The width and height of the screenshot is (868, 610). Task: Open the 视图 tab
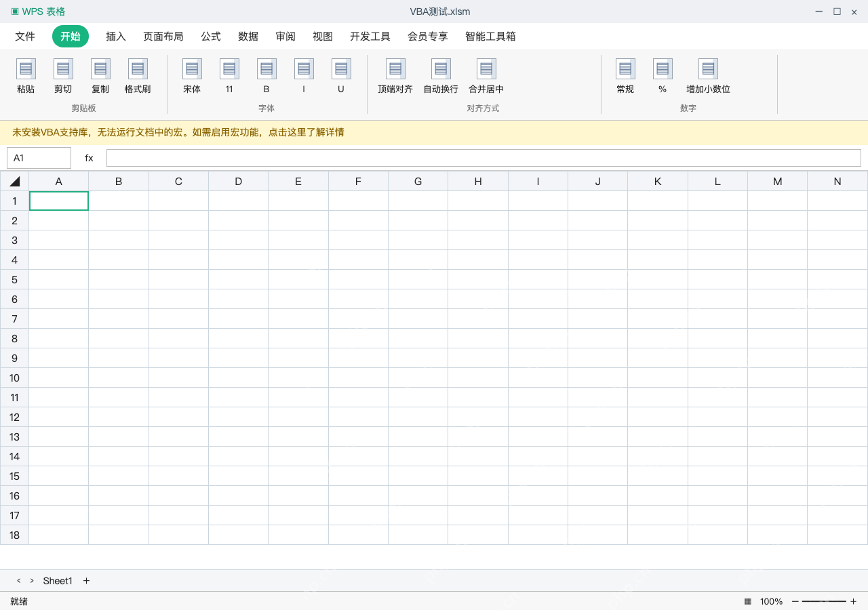tap(323, 37)
